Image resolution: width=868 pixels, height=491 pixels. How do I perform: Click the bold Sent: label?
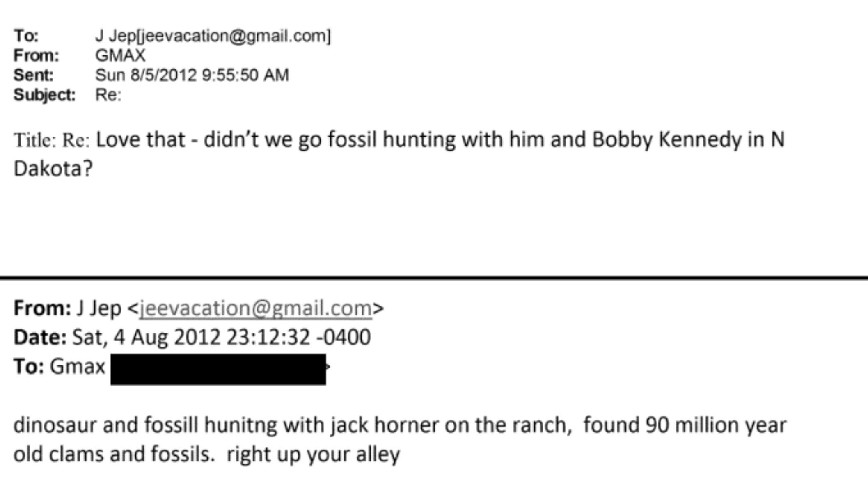click(33, 75)
